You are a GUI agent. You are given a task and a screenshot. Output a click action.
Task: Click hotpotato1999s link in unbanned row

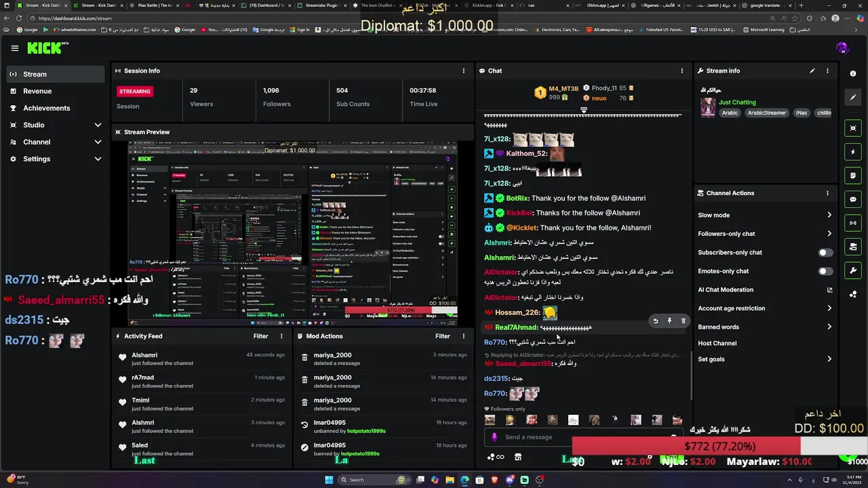(x=366, y=431)
